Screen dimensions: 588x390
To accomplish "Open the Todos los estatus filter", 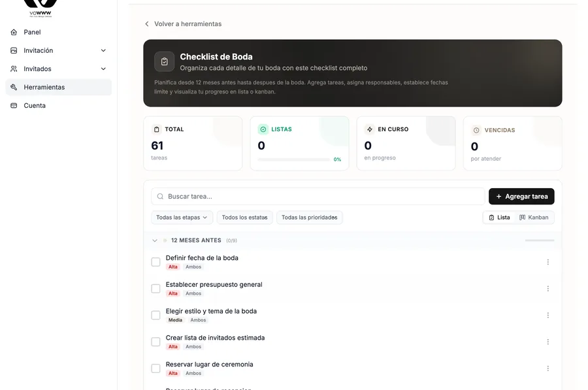I will (245, 218).
